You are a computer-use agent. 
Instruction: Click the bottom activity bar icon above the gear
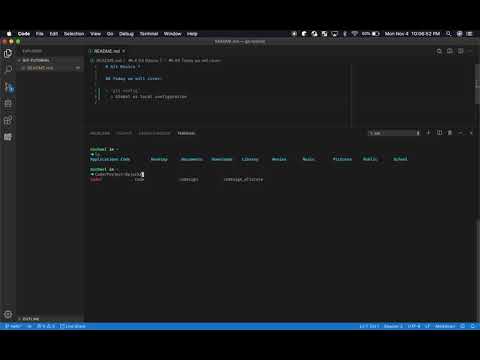[x=8, y=137]
